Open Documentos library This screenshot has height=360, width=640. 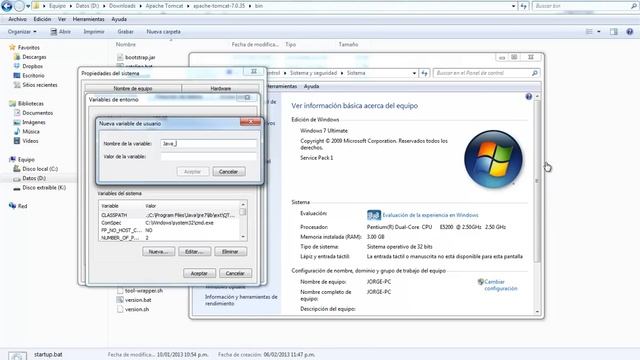[37, 113]
